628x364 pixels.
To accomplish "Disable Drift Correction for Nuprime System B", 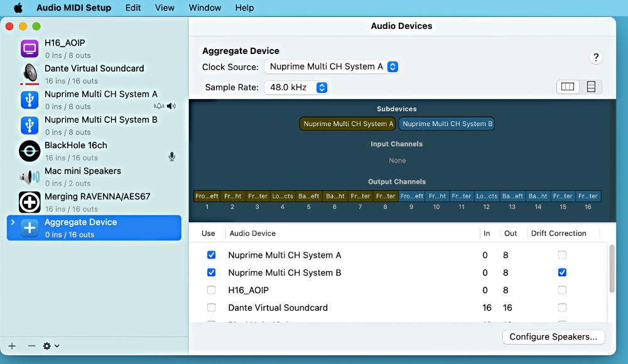I will 562,273.
